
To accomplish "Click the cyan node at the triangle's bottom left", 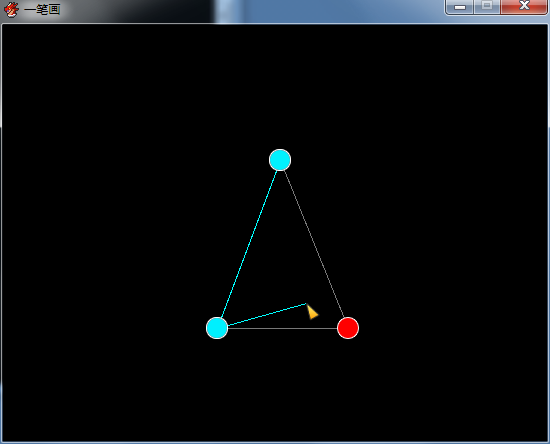I will (x=217, y=328).
